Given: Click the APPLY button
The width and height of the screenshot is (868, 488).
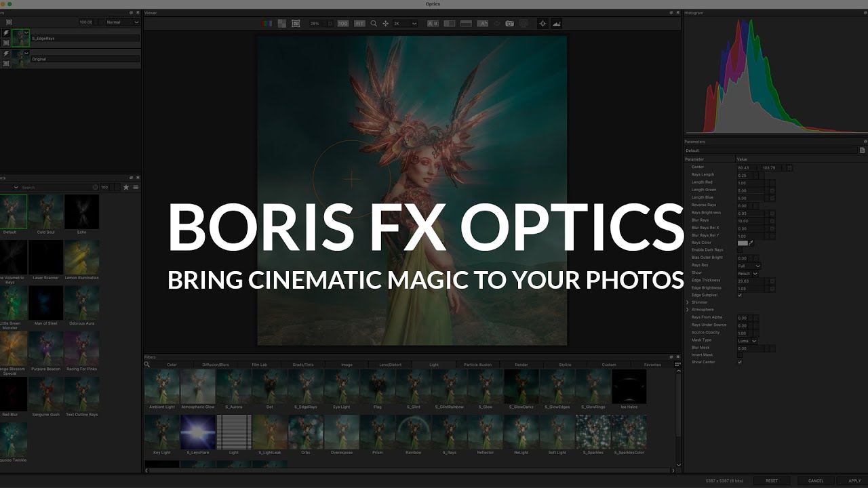Looking at the screenshot, I should pyautogui.click(x=854, y=481).
